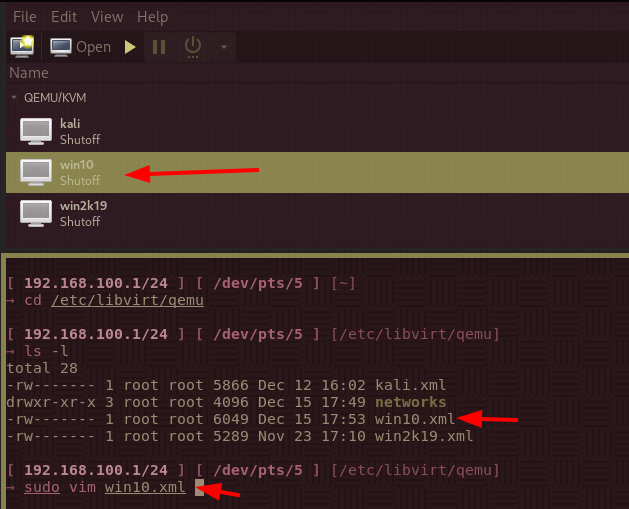Click the win2k19 monitor icon

point(36,213)
